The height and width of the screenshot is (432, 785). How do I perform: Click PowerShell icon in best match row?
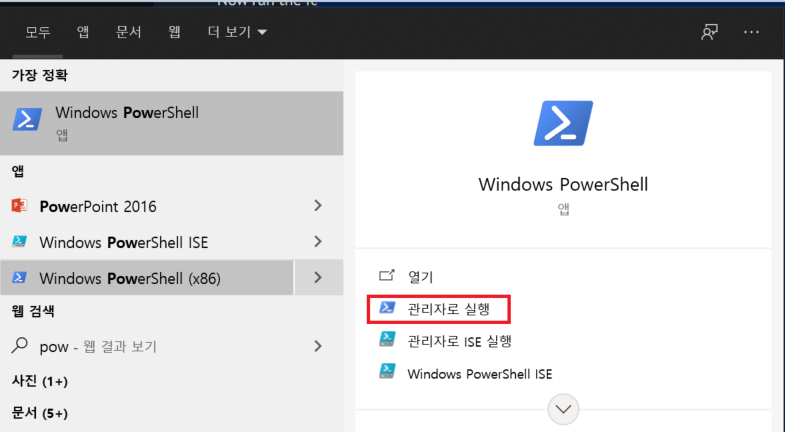(x=27, y=120)
